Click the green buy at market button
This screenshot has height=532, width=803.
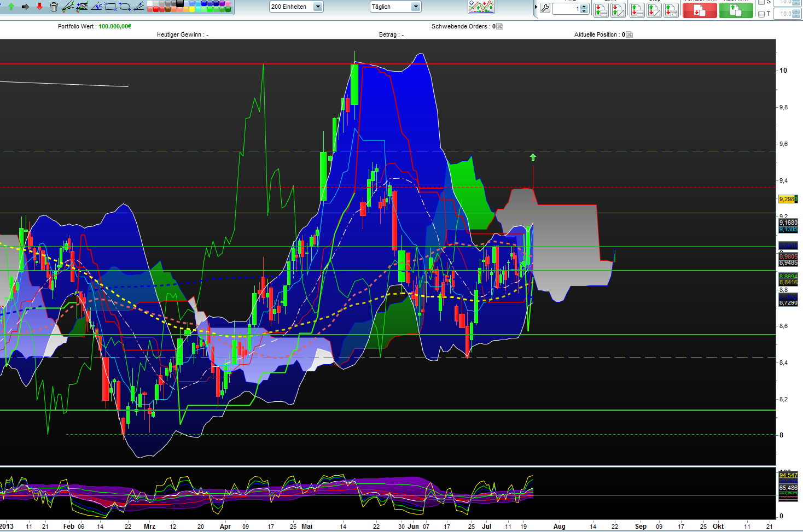(736, 10)
